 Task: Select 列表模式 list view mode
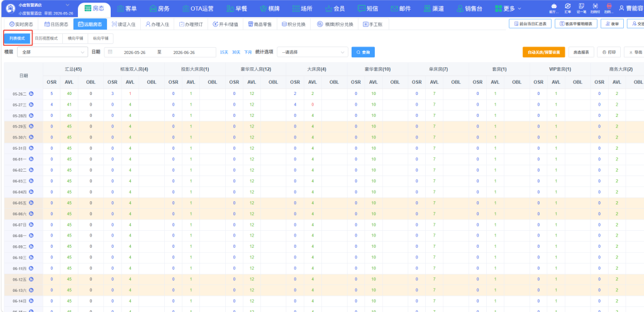tap(17, 38)
